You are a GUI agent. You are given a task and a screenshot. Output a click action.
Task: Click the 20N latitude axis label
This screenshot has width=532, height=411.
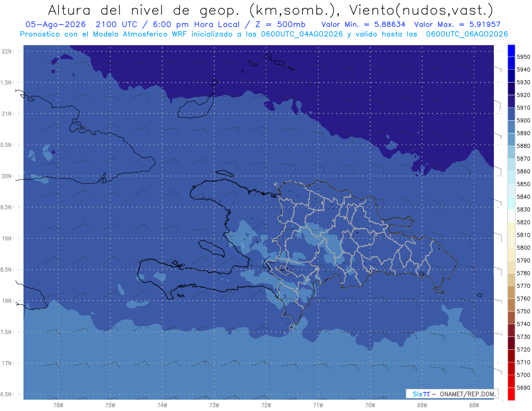(x=8, y=176)
